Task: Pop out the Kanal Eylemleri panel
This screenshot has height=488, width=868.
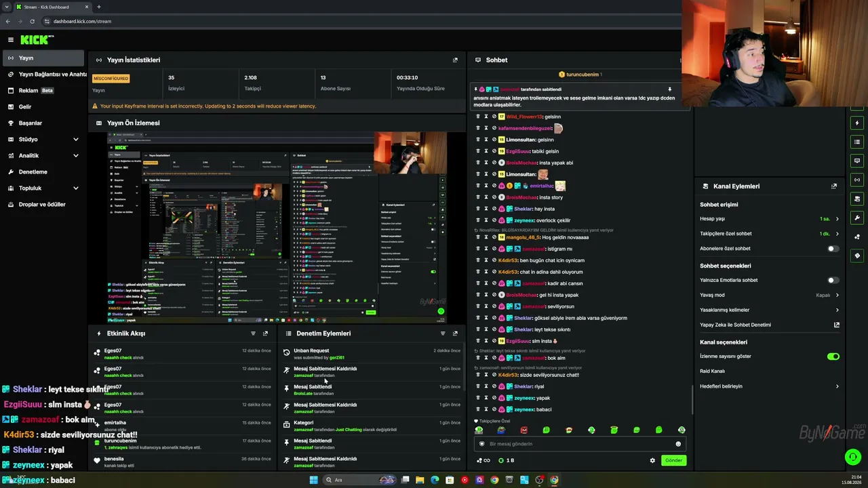Action: click(834, 186)
